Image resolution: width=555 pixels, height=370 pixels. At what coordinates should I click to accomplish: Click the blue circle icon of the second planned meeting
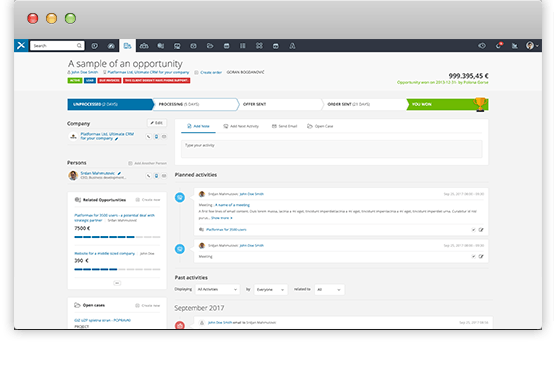180,249
